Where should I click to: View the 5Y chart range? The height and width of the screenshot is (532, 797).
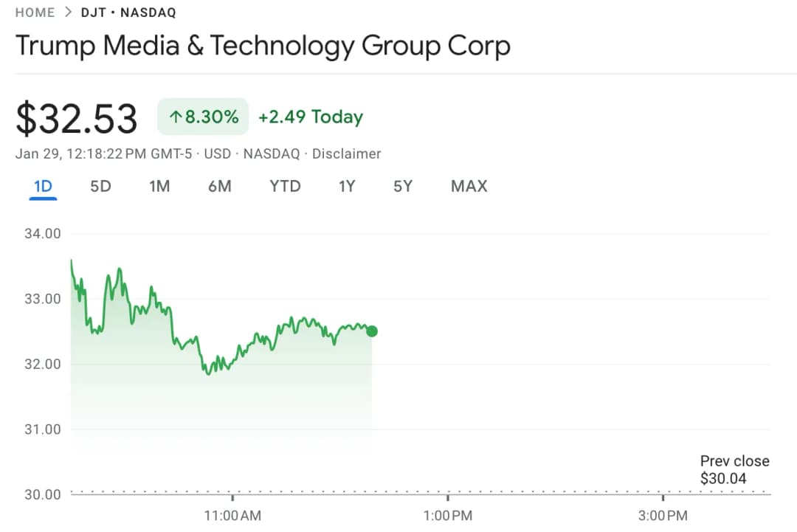pyautogui.click(x=403, y=187)
